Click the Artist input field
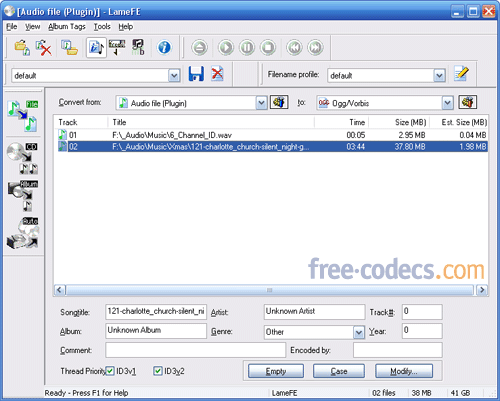The width and height of the screenshot is (500, 401). pyautogui.click(x=314, y=312)
